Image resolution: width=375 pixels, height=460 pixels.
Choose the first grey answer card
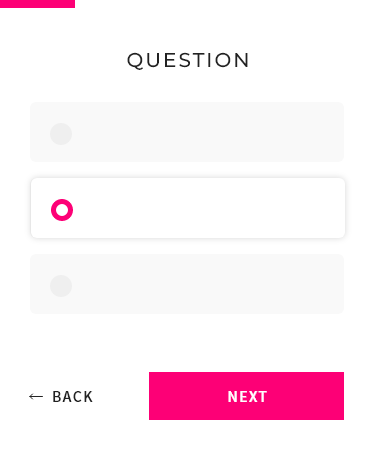[x=187, y=132]
